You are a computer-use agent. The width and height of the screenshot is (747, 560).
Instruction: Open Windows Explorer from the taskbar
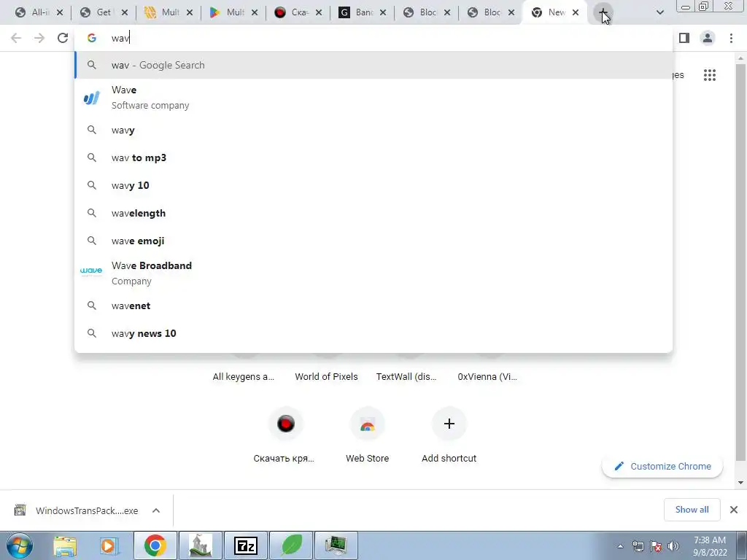pyautogui.click(x=65, y=545)
